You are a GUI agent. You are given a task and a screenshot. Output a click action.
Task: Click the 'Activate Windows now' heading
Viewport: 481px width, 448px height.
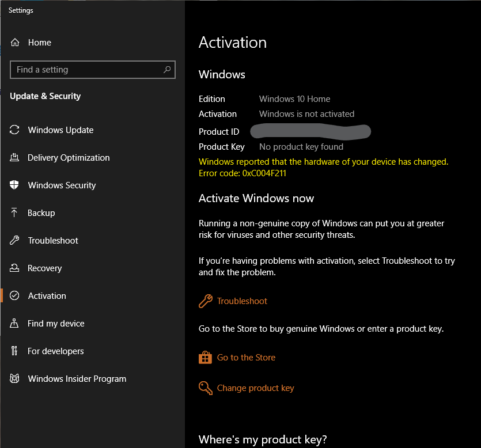[256, 198]
